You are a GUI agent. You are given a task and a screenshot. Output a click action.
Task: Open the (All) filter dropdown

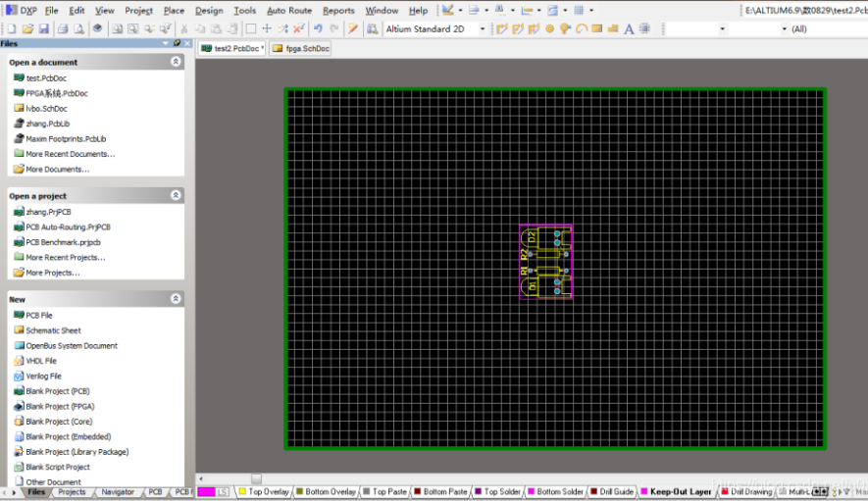[828, 28]
